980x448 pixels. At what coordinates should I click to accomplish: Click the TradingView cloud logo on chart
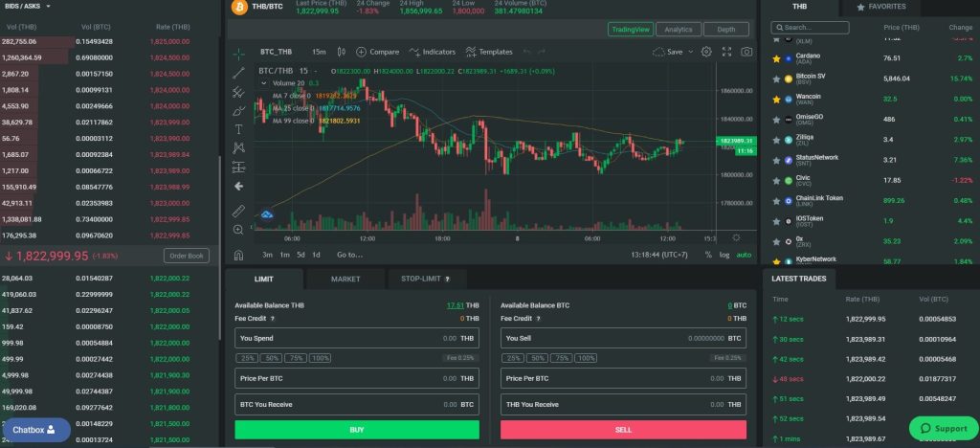(267, 214)
